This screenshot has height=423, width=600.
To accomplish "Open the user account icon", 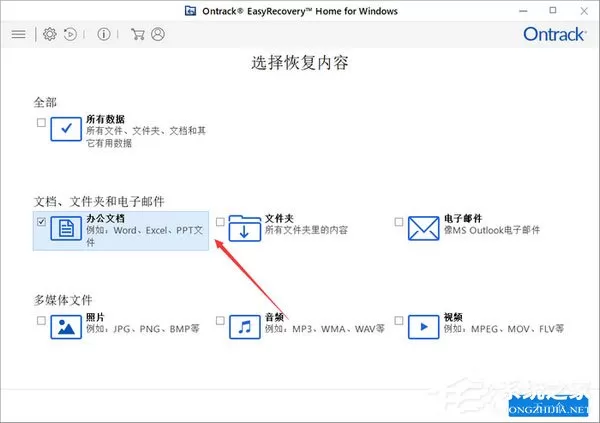I will click(x=158, y=34).
